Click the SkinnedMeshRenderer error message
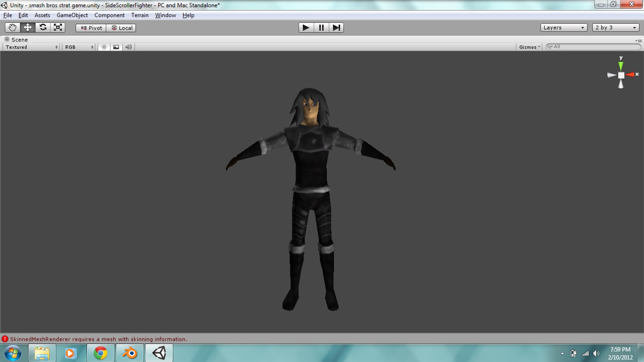 click(99, 339)
